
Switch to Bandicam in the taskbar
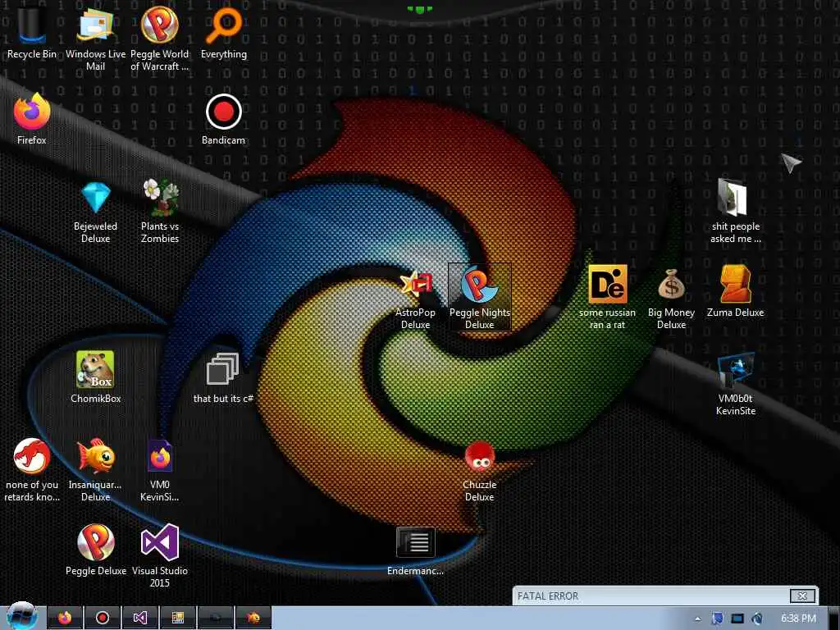click(x=103, y=619)
